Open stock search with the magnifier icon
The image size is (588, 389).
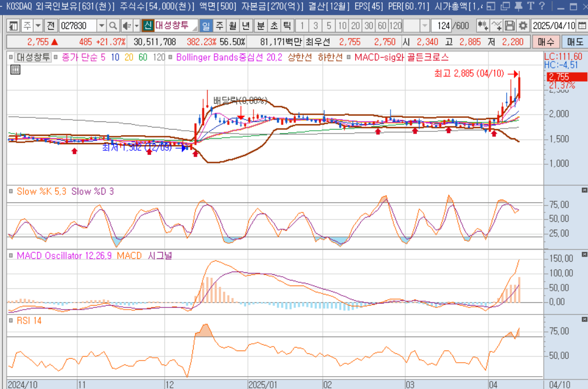(112, 26)
